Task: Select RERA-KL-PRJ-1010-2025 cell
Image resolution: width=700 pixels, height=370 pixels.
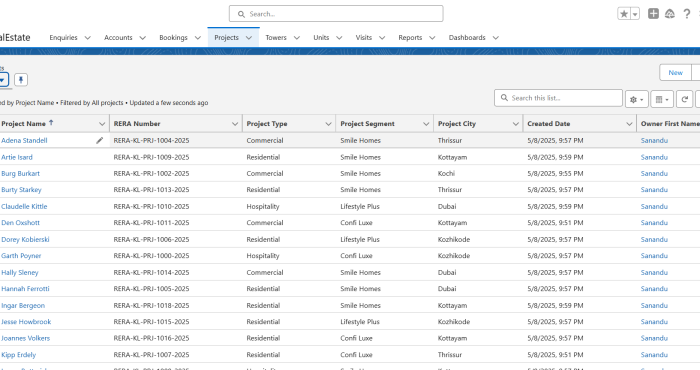Action: (x=151, y=207)
